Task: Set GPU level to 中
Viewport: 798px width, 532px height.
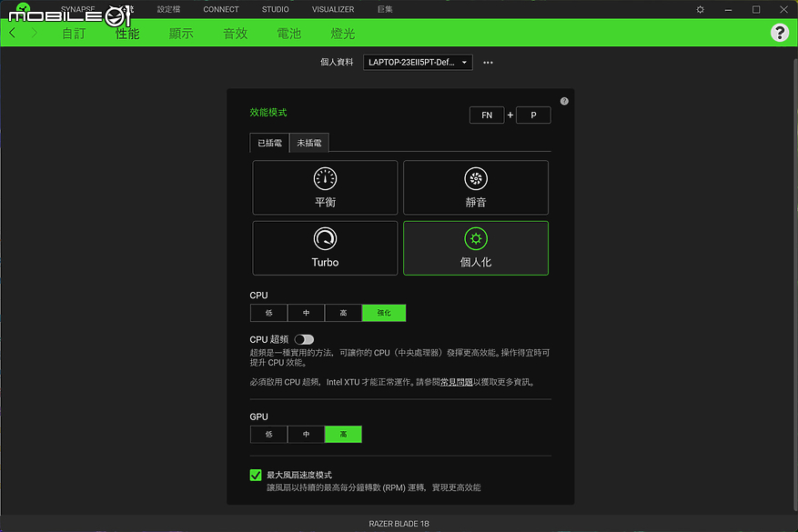Action: pos(306,435)
